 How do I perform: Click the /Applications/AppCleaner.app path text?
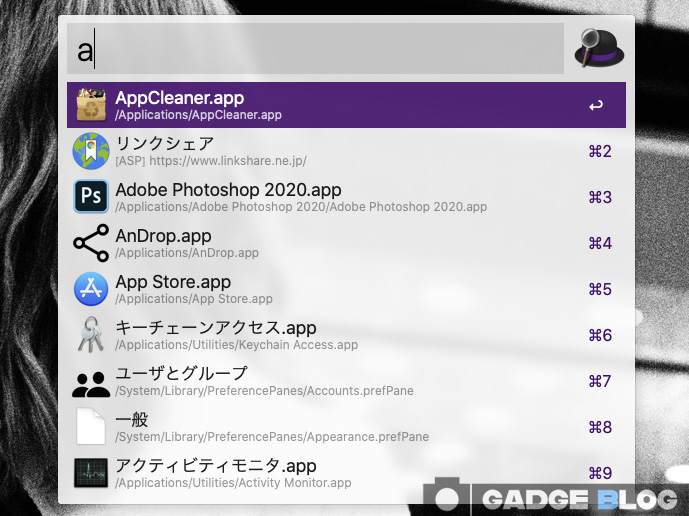tap(198, 115)
